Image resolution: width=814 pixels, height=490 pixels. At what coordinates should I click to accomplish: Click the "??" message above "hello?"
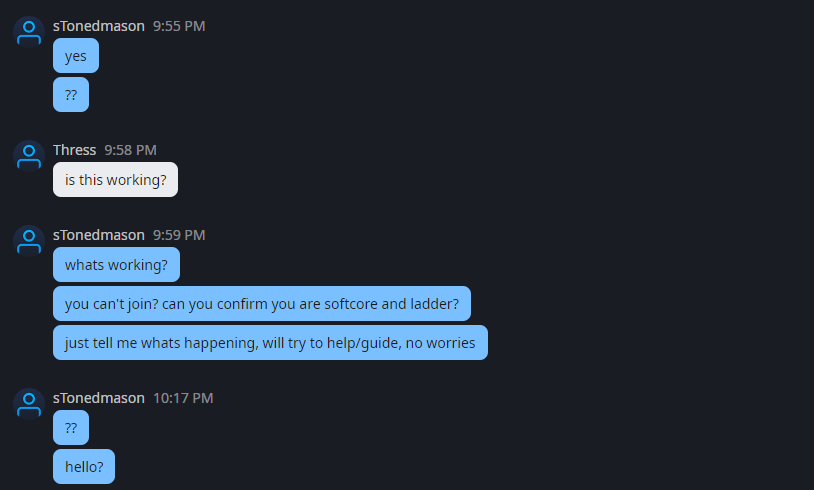click(x=71, y=428)
